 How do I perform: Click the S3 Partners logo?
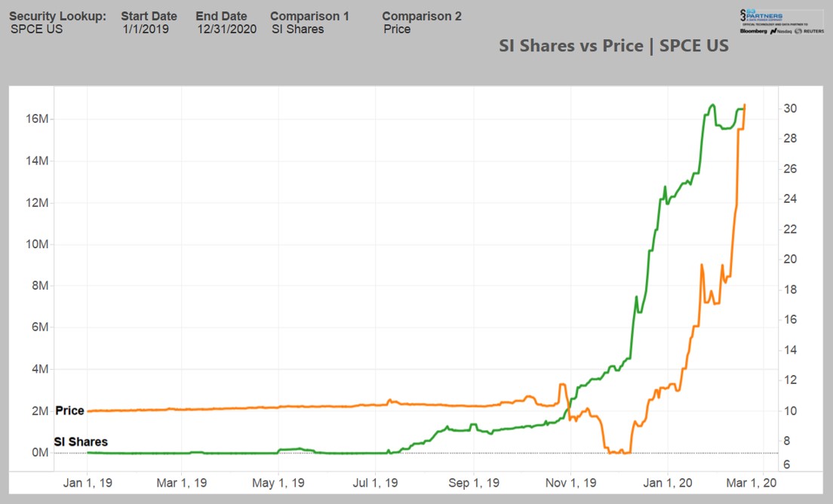click(x=762, y=15)
